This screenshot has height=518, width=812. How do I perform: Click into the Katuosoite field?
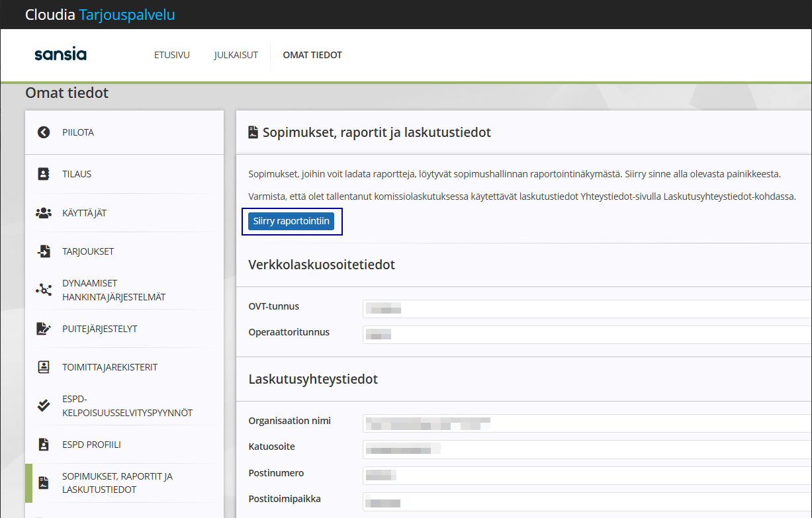click(x=587, y=449)
